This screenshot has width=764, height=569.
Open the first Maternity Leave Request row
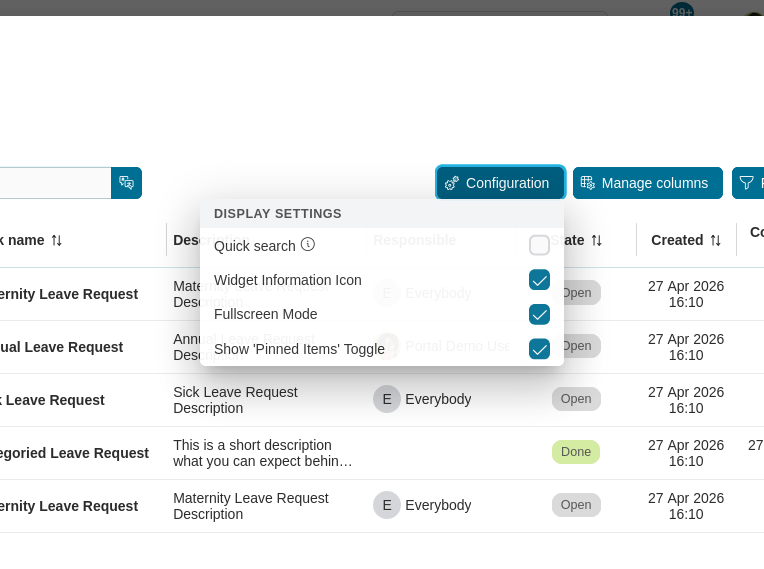[69, 294]
